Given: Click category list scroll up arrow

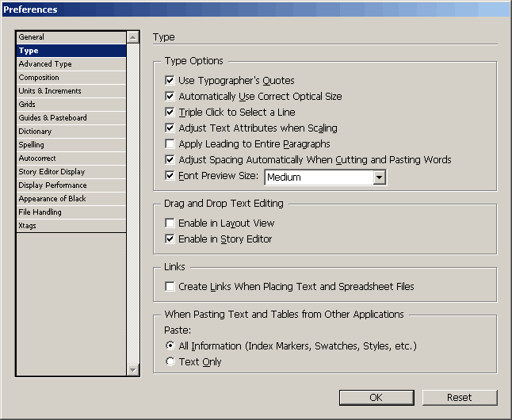Looking at the screenshot, I should (133, 37).
